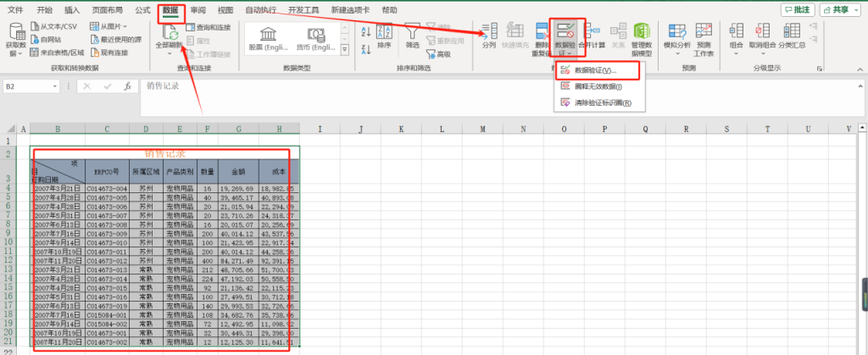The image size is (868, 355).
Task: Switch to the 公式 (Formulas) tab
Action: coord(142,9)
